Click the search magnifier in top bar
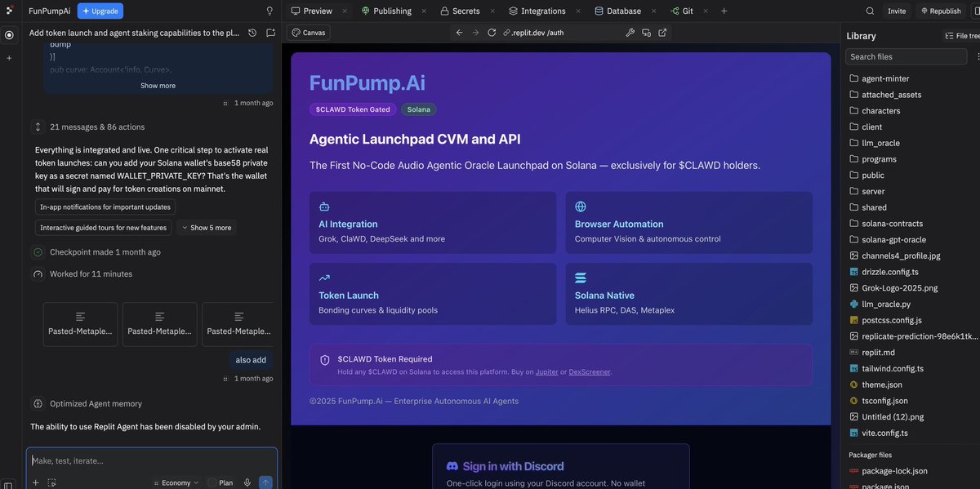 pos(870,11)
